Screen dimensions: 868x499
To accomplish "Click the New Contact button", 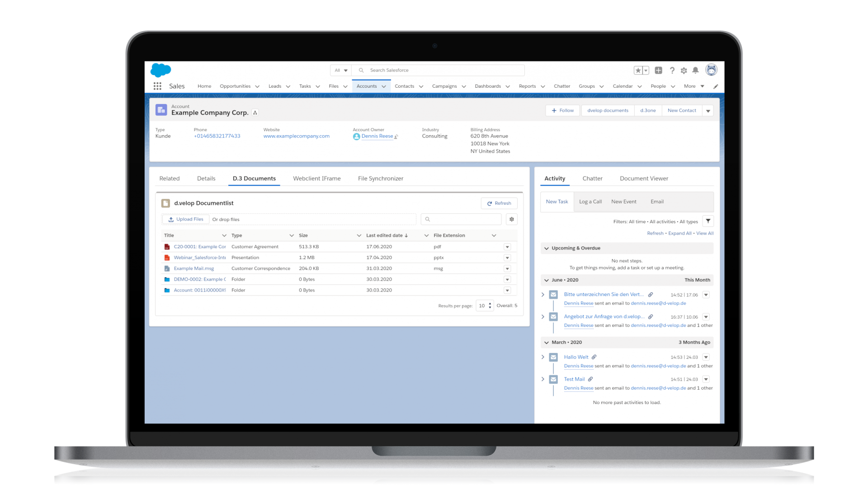I will coord(682,111).
